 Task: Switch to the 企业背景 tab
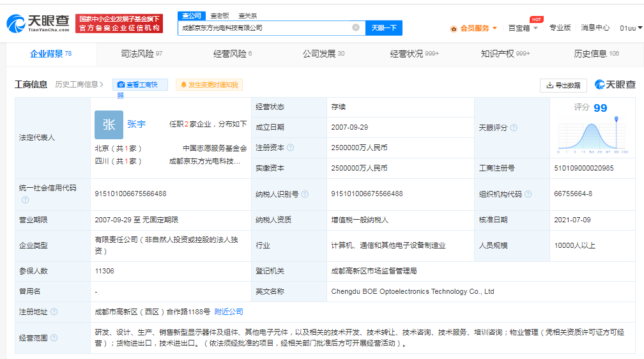51,54
